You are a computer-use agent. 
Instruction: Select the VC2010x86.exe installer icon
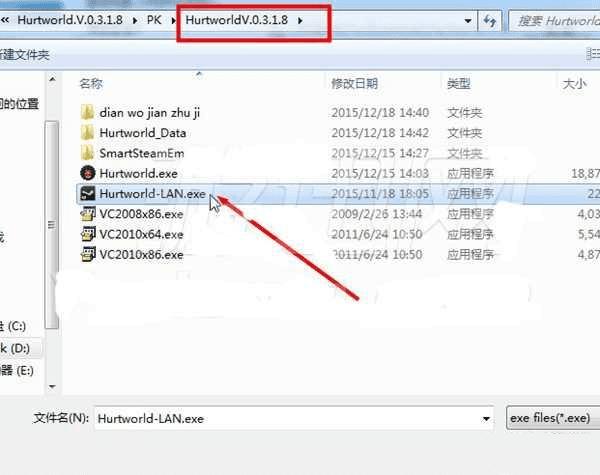click(88, 255)
